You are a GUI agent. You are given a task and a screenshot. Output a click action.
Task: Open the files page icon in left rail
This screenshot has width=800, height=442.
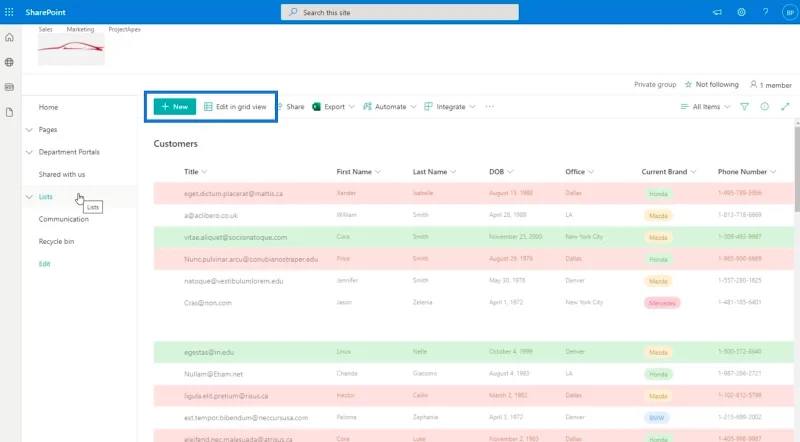[x=9, y=112]
